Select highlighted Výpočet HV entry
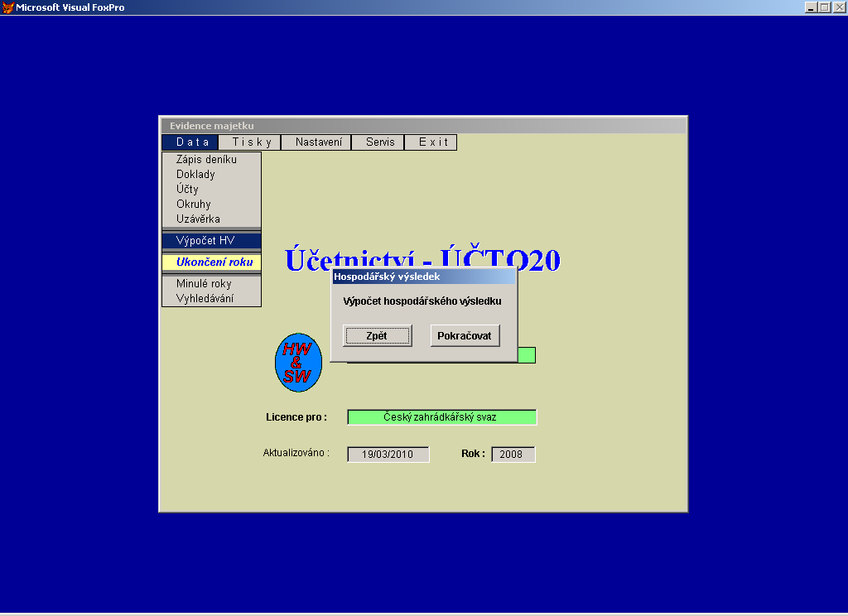The width and height of the screenshot is (848, 616). 211,241
